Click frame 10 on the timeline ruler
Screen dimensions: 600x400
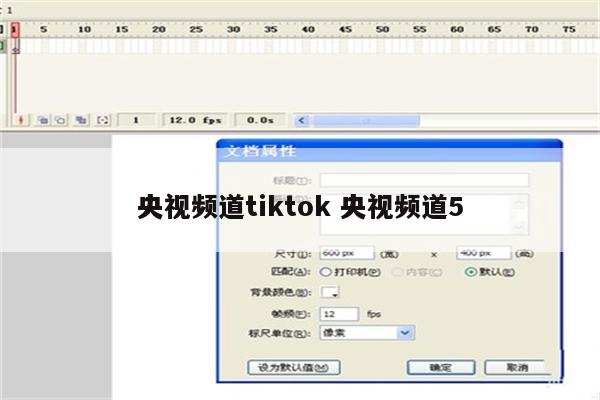[84, 29]
